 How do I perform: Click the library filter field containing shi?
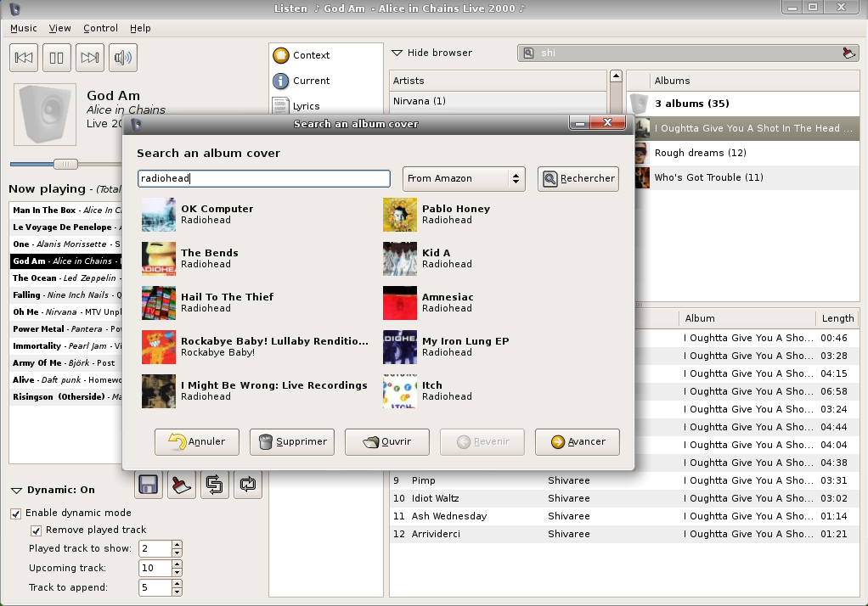point(688,53)
